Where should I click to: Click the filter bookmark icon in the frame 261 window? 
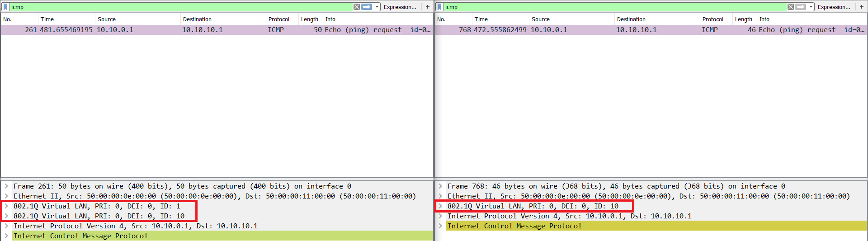(x=5, y=7)
